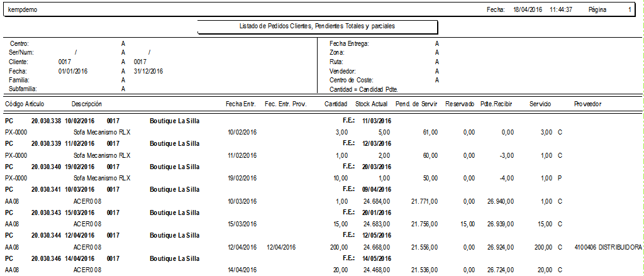This screenshot has width=644, height=276.
Task: Click Cantidad value 10,00
Action: (x=340, y=179)
